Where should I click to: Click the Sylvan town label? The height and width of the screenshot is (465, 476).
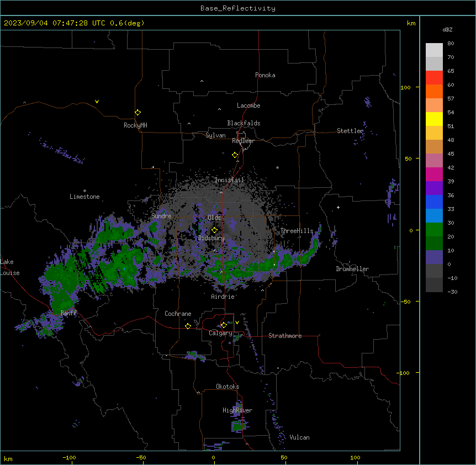(215, 135)
